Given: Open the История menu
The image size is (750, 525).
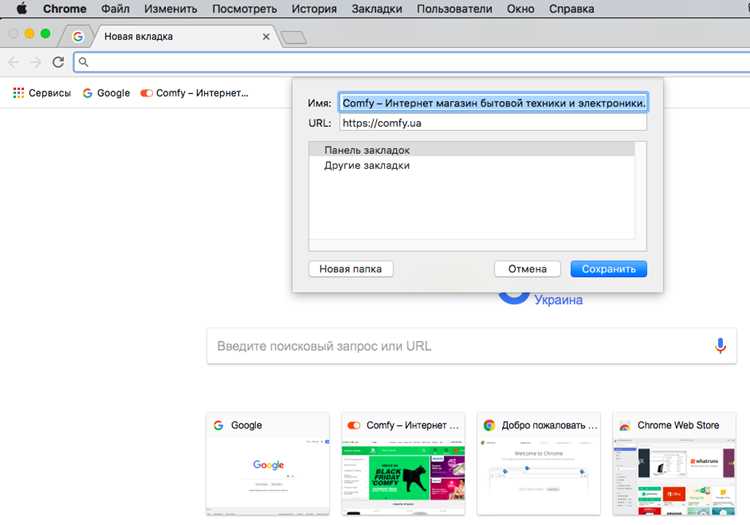Looking at the screenshot, I should tap(314, 9).
